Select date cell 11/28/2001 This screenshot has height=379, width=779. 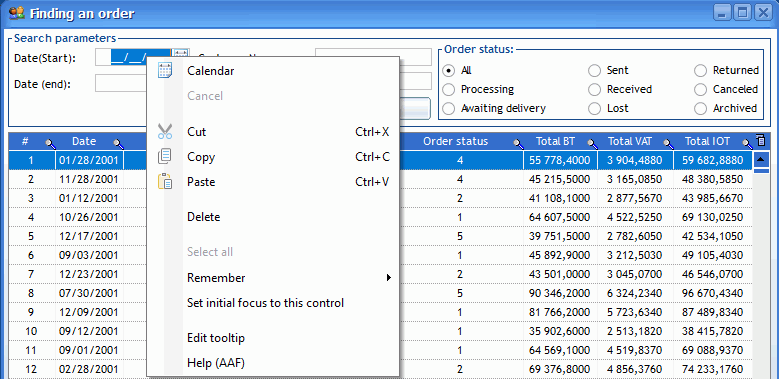(x=89, y=179)
